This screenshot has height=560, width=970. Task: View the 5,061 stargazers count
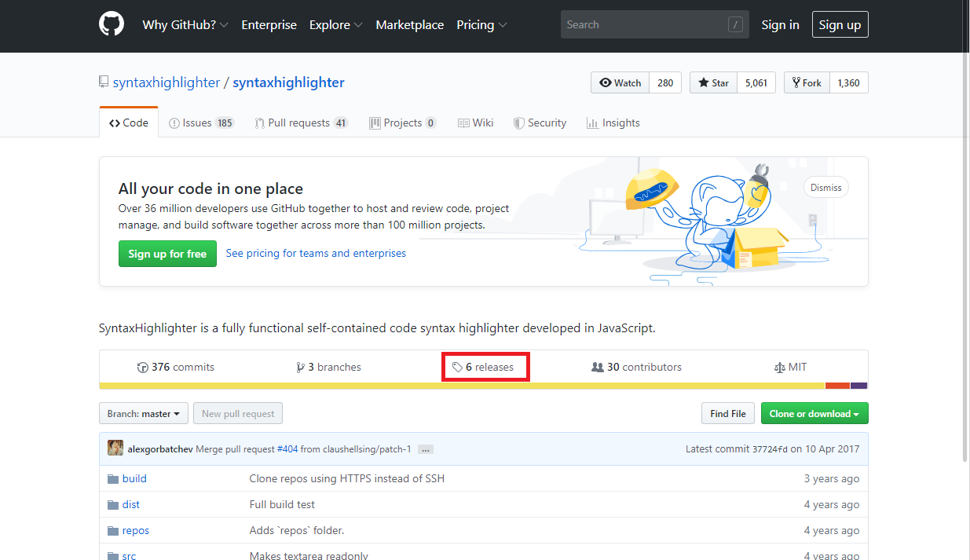click(x=756, y=82)
